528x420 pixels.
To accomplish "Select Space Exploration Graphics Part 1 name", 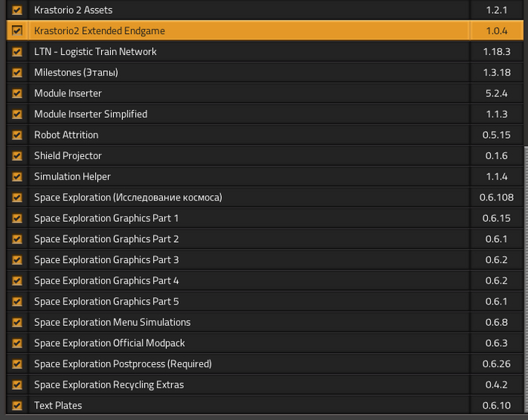I will [106, 218].
